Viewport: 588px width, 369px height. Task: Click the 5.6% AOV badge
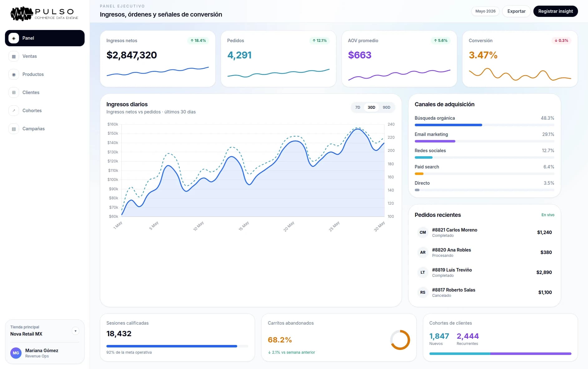441,41
